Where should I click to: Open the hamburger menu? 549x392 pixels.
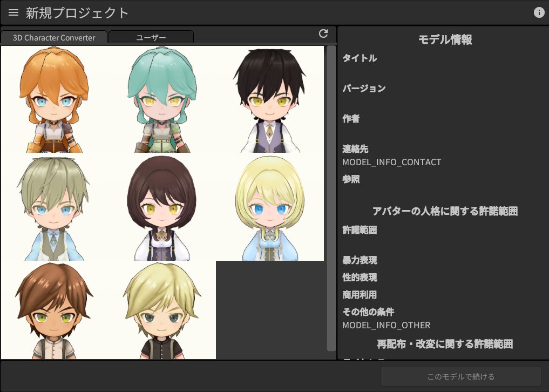point(13,12)
